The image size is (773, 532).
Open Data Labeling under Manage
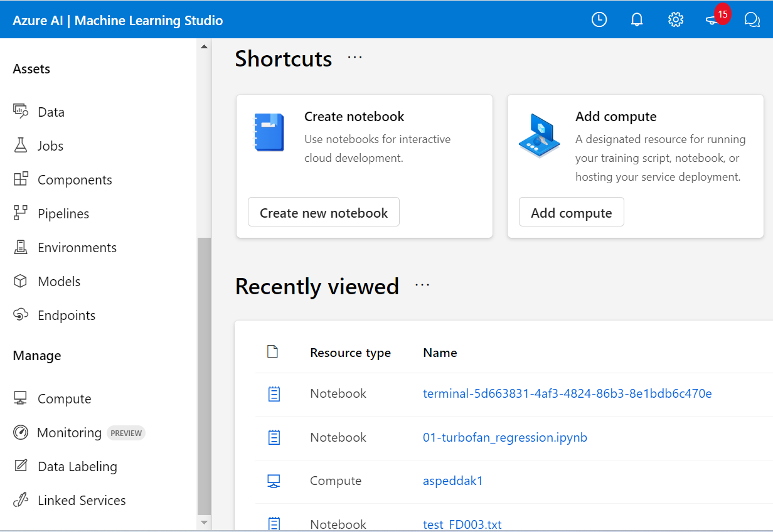[x=77, y=466]
